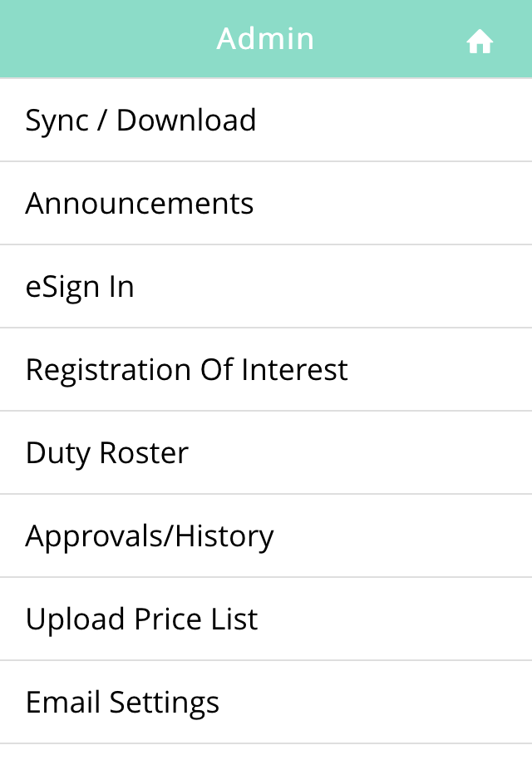Tap the Approvals/History row
The width and height of the screenshot is (532, 765).
click(x=266, y=536)
